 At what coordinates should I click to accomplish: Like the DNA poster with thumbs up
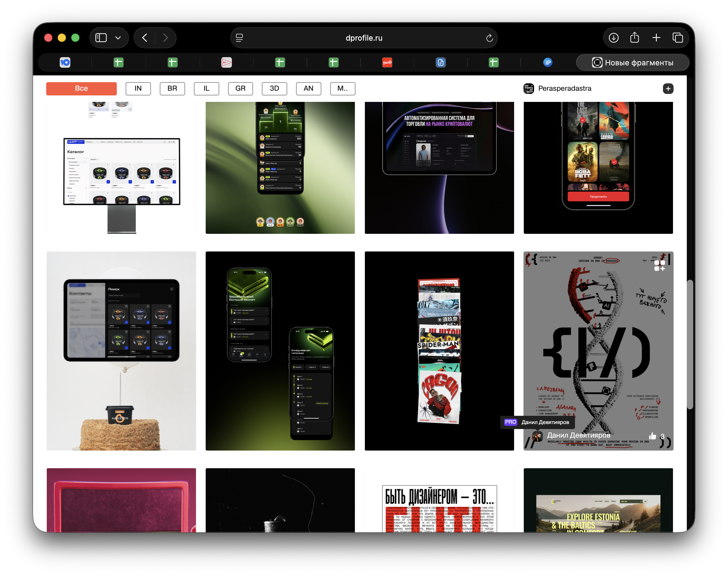pos(652,436)
